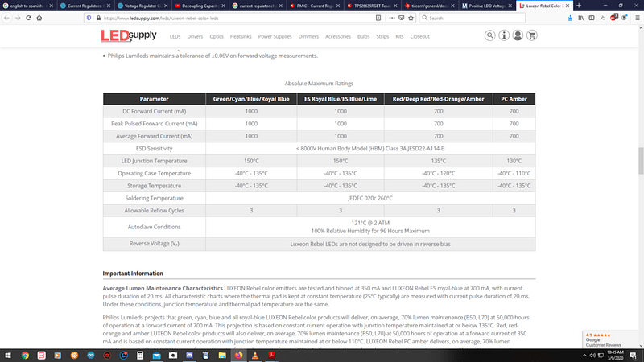Open File Explorer from taskbar
644x362 pixels.
pyautogui.click(x=222, y=356)
